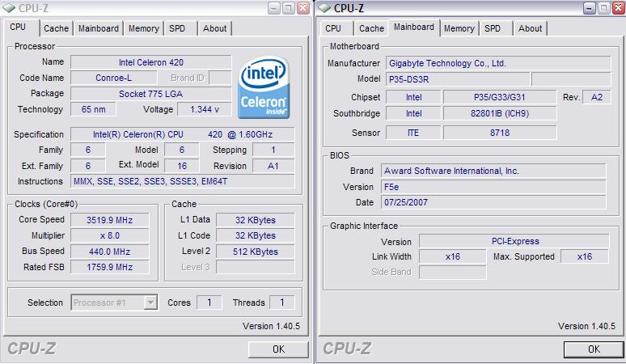Viewport: 626px width, 364px height.
Task: Click the '1759.9 MHz' rated FSB value
Action: pyautogui.click(x=110, y=267)
